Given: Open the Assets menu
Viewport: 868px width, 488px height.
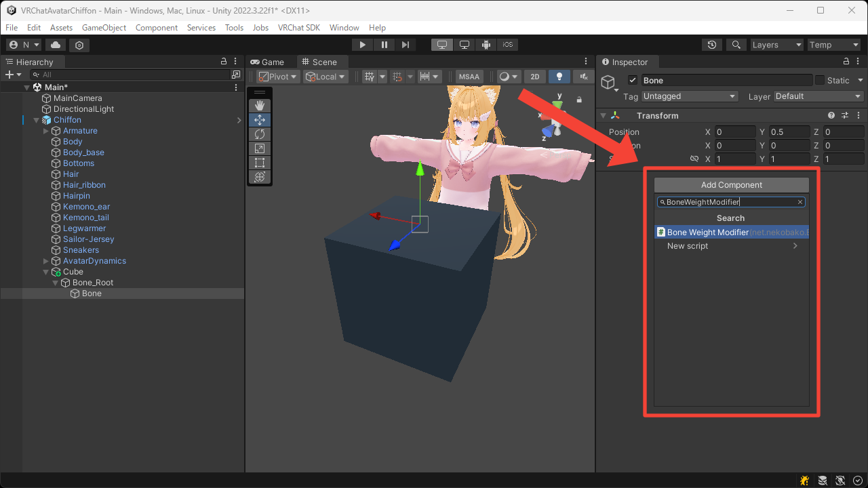Looking at the screenshot, I should pyautogui.click(x=61, y=28).
